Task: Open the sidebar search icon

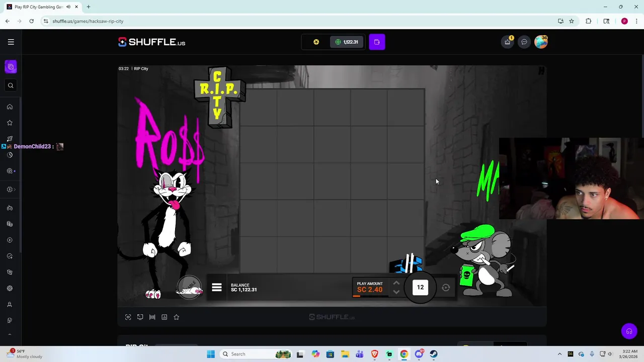Action: coord(11,85)
